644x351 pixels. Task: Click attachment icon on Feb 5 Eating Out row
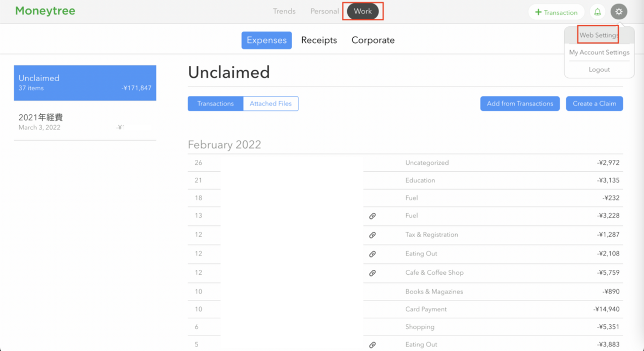(373, 345)
